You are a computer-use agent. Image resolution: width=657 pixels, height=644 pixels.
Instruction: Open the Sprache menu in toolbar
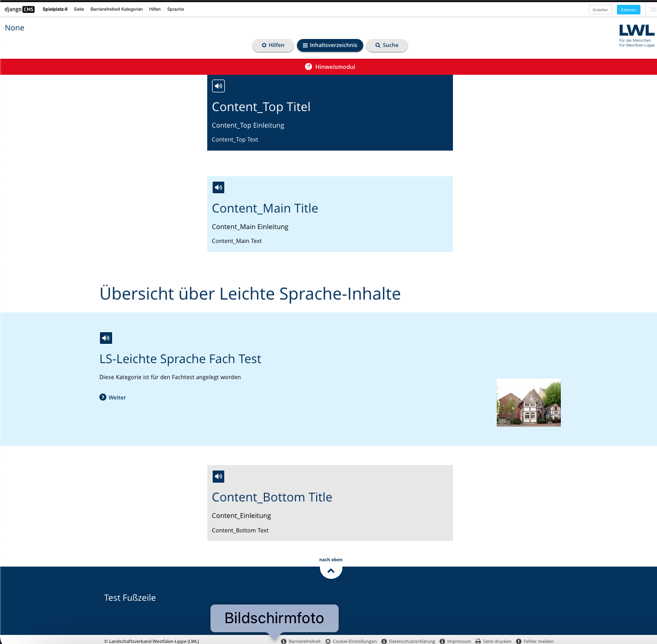[175, 9]
